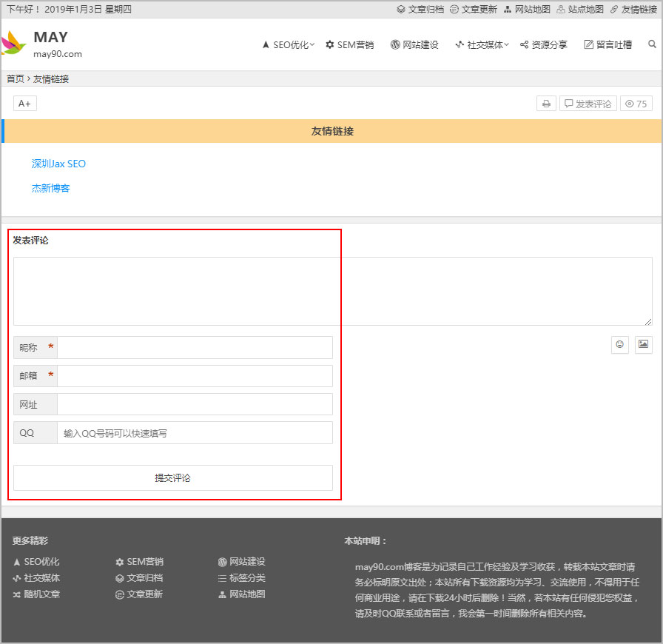663x644 pixels.
Task: Click the insert image icon
Action: click(643, 344)
